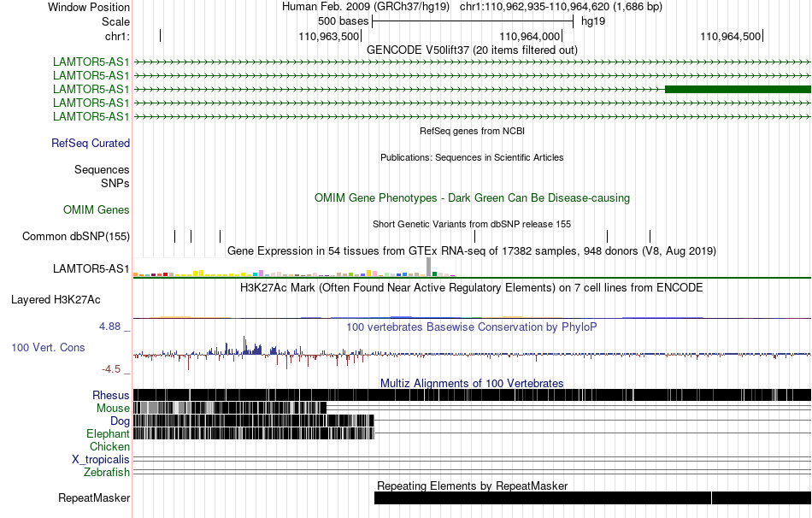Click the 4.88 upper scale value

point(109,327)
